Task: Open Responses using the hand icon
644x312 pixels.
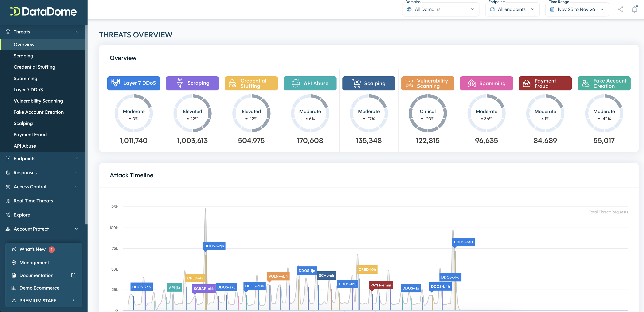Action: pyautogui.click(x=8, y=173)
